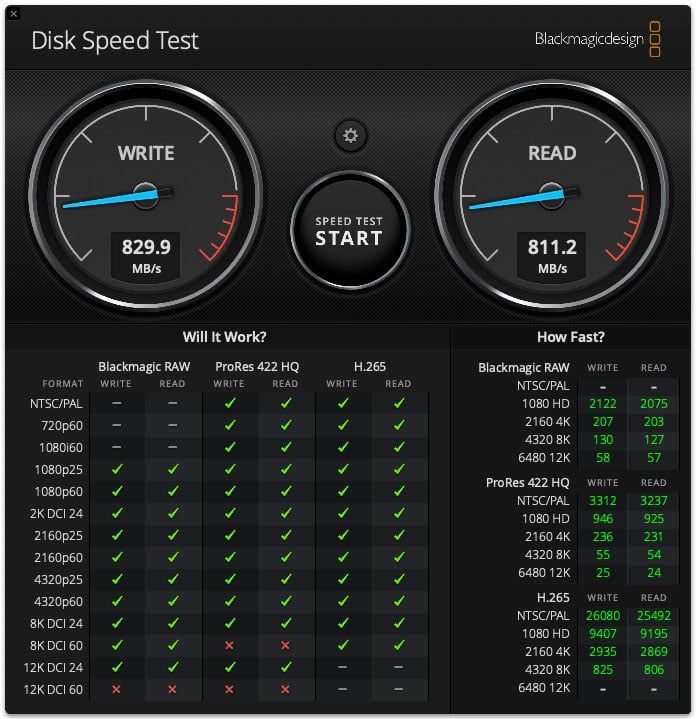The width and height of the screenshot is (696, 719).
Task: Close the Disk Speed Test window
Action: pos(14,14)
